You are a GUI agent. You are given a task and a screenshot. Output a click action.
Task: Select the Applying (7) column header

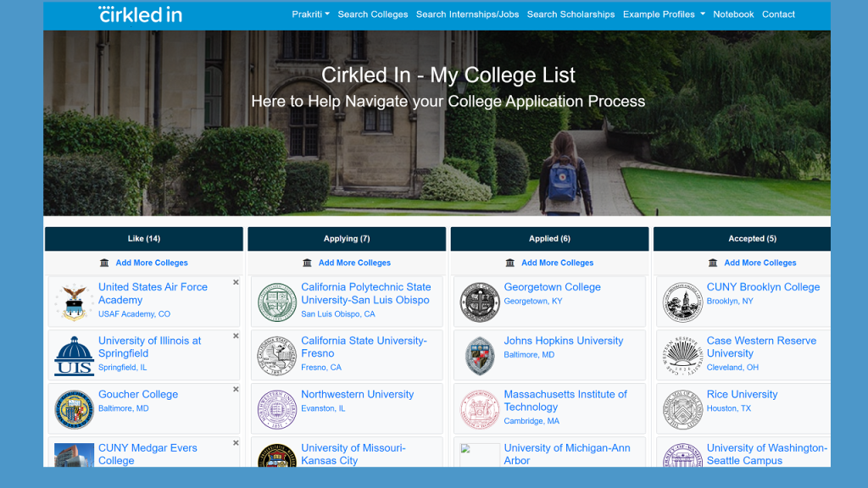(347, 238)
